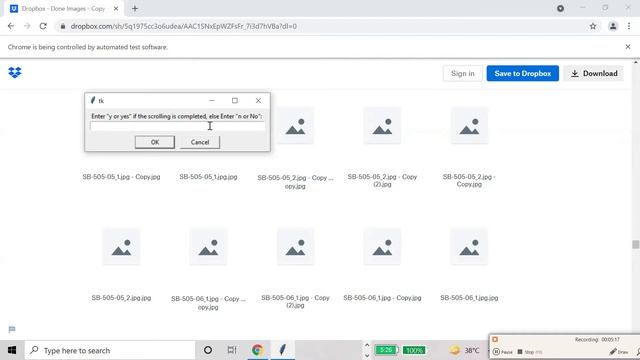Open thumbnail of SB-505-06_1.jpg - Copy.jpg
640x360 pixels.
382,247
